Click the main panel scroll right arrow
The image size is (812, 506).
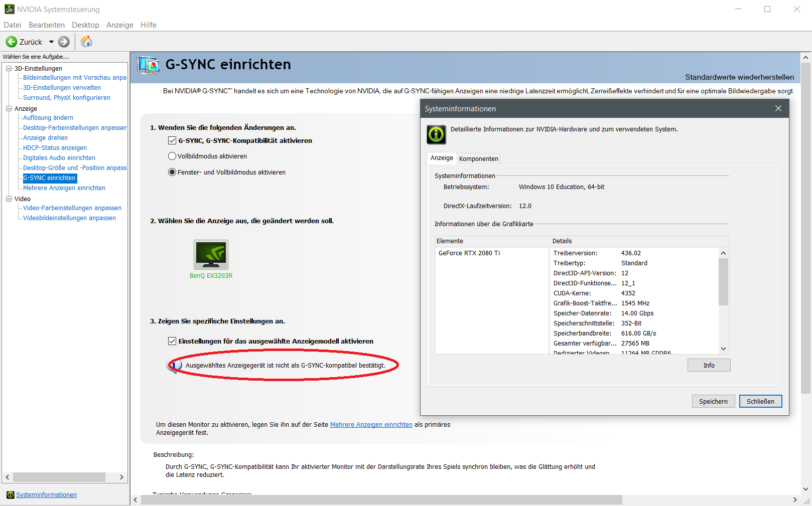[x=795, y=500]
